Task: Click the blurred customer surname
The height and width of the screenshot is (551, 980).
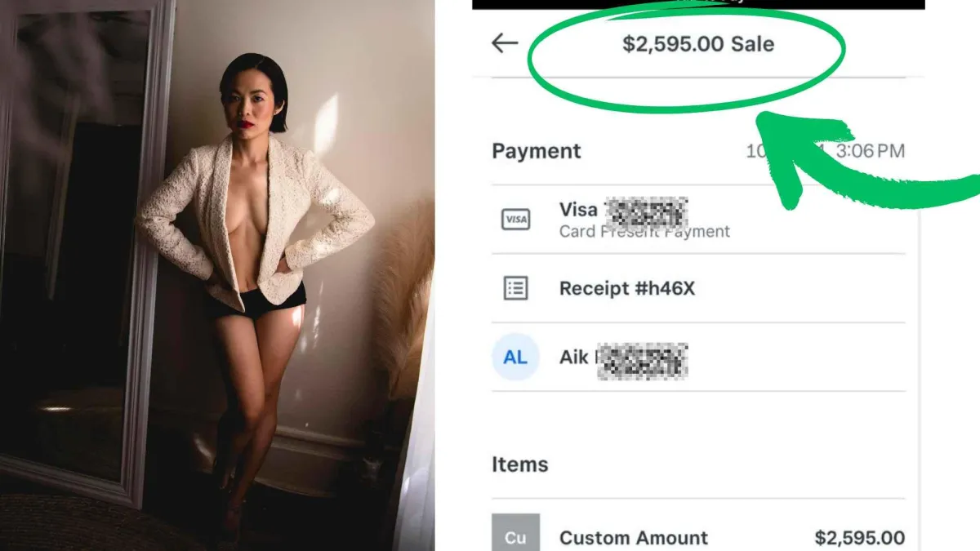Action: (x=643, y=361)
